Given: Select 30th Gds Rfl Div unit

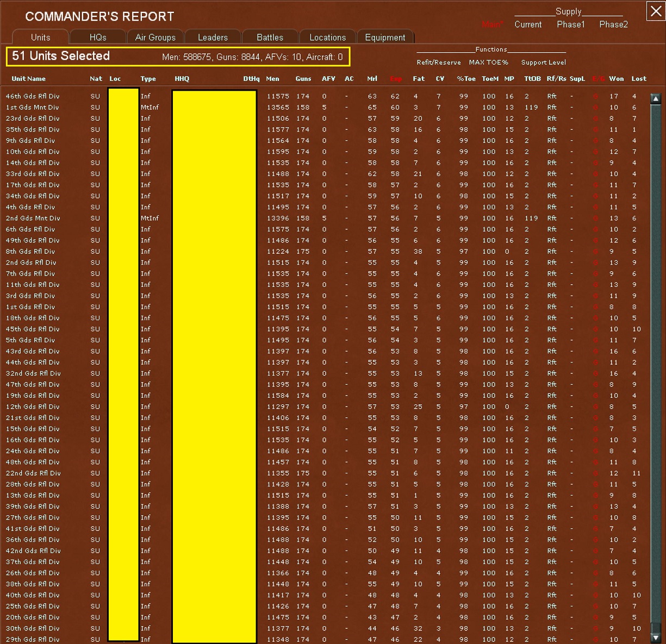Looking at the screenshot, I should (33, 628).
